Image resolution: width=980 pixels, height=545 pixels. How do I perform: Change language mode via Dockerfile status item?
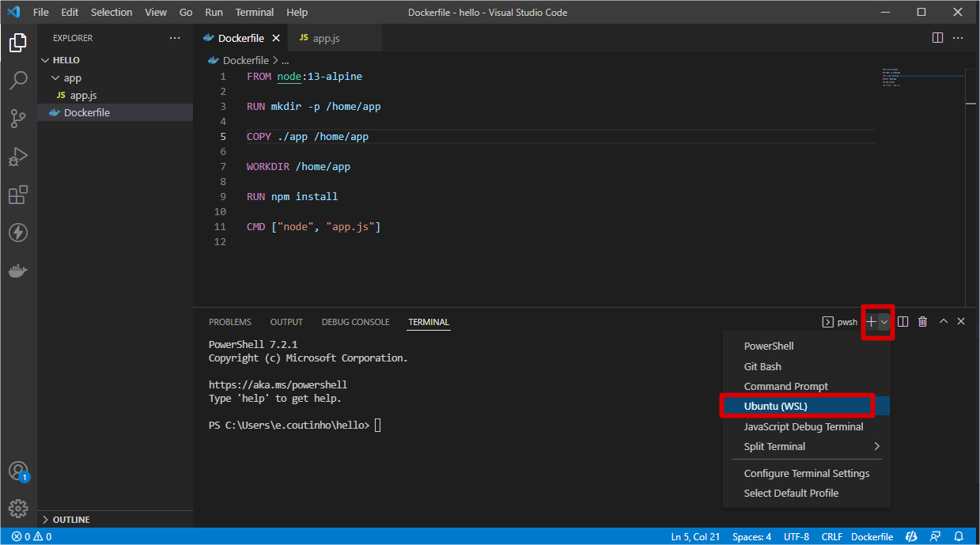pos(872,537)
